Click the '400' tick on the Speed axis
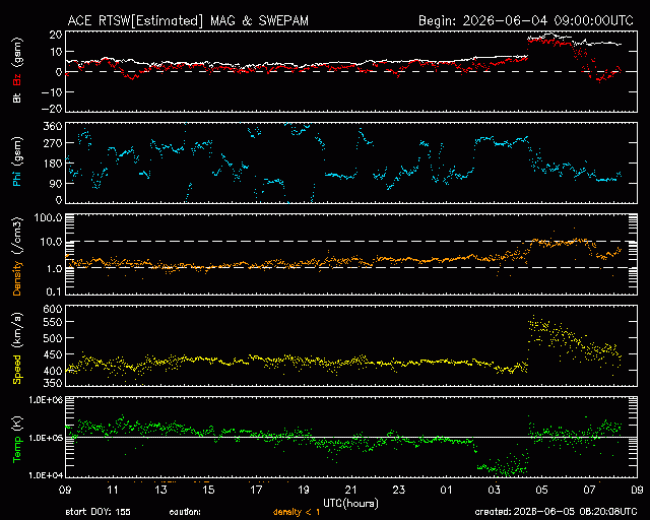This screenshot has width=650, height=520. [x=53, y=371]
